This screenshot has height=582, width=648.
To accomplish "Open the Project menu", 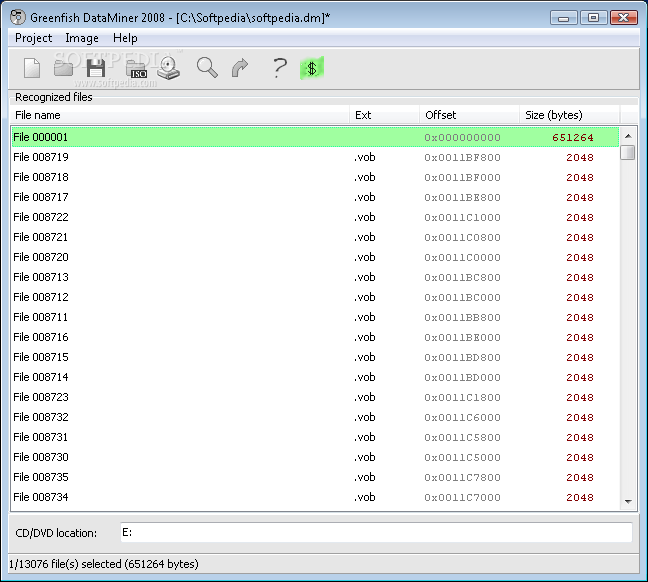I will click(33, 38).
